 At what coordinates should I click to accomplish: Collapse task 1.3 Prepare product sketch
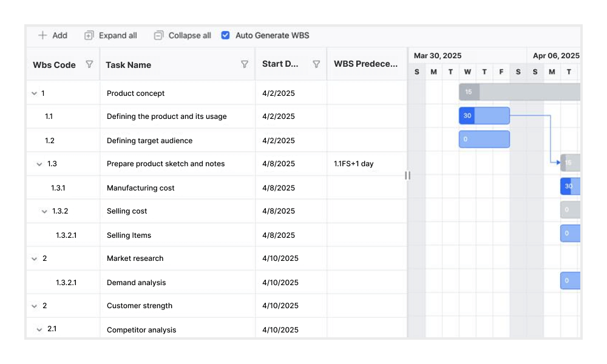pyautogui.click(x=39, y=164)
